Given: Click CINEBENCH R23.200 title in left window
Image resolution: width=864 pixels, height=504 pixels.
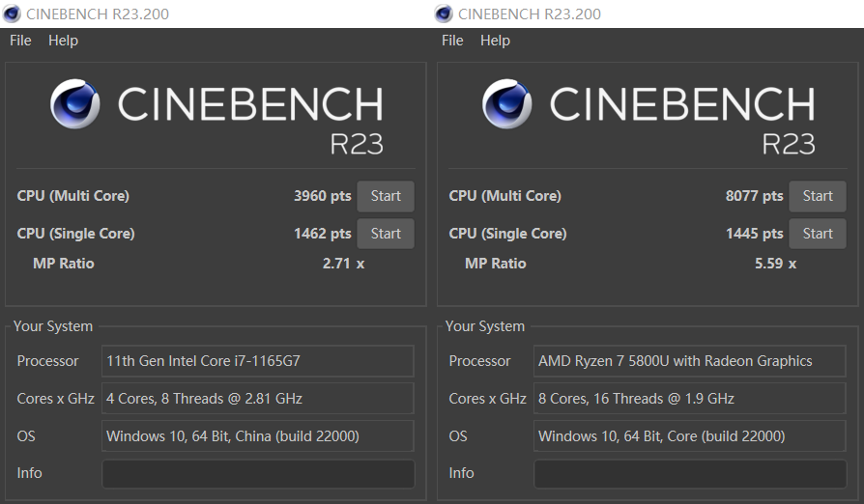Looking at the screenshot, I should (98, 14).
